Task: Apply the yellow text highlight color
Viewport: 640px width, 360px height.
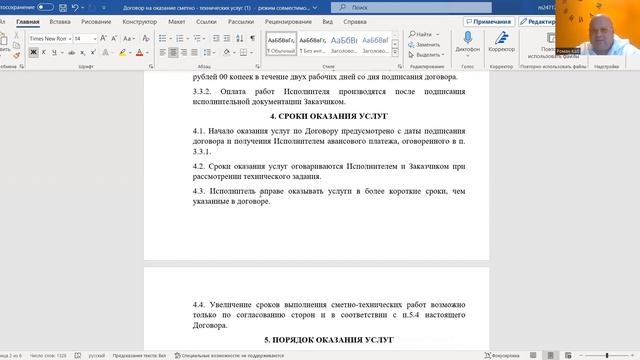Action: [x=122, y=52]
